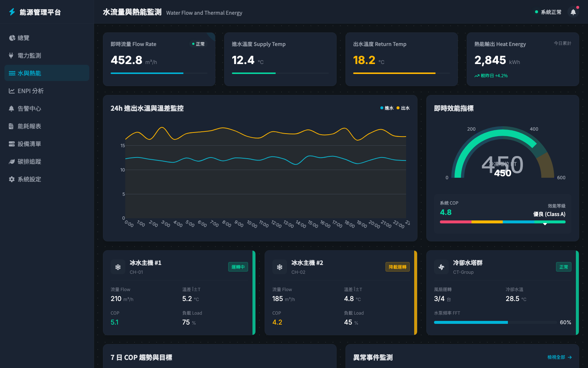Click the 28.5 °C cooling water value
588x368 pixels.
point(516,299)
